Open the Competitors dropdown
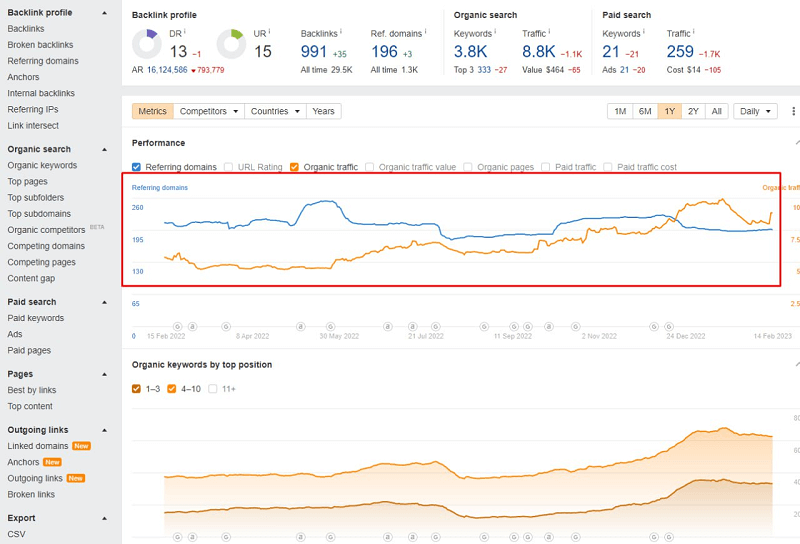 (209, 111)
